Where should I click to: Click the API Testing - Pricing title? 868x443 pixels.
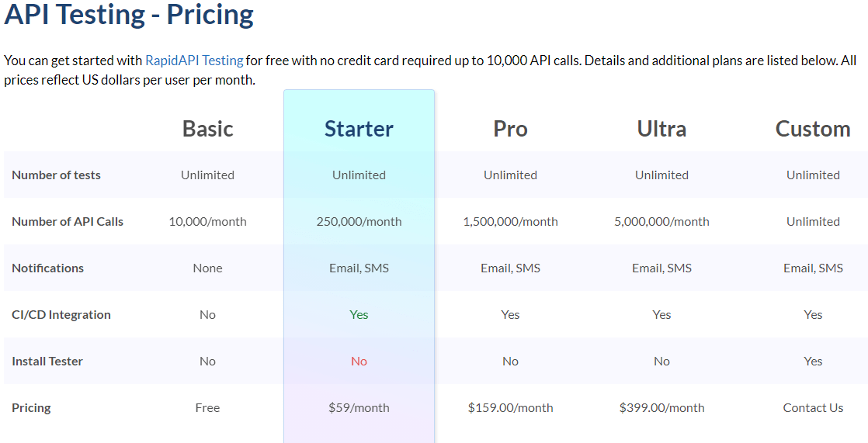pos(128,15)
